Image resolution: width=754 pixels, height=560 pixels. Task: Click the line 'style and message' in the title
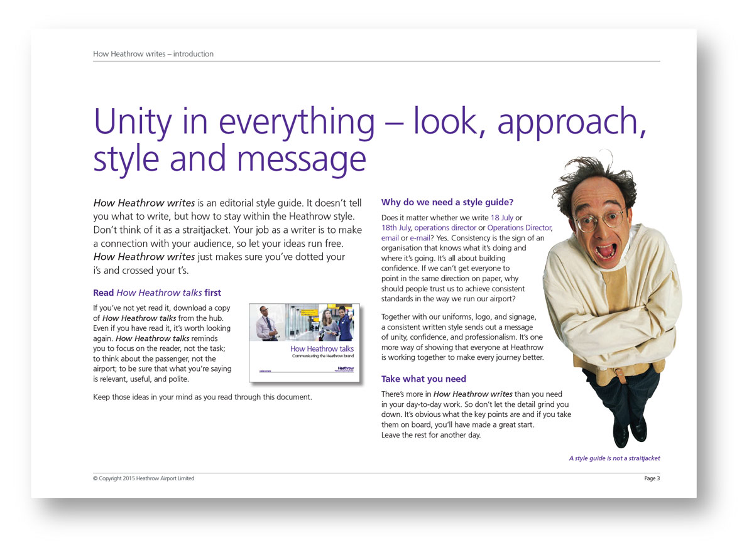[230, 159]
